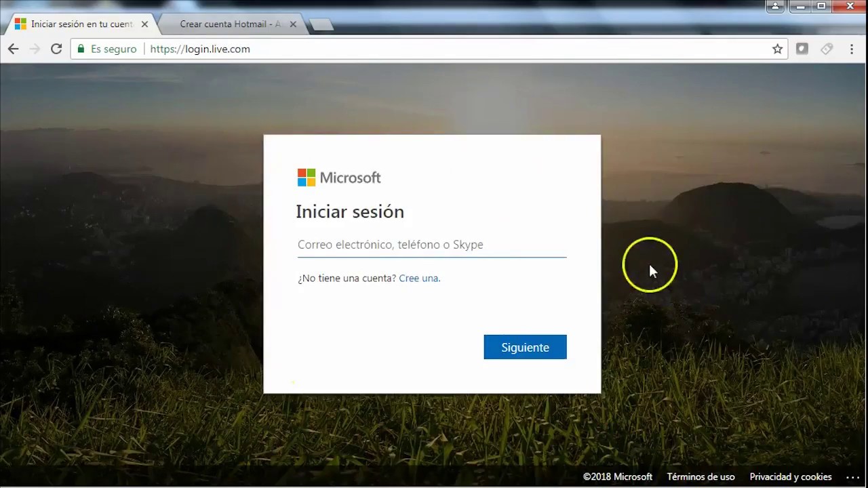Click the '¿No tiene una cuenta?' text

click(x=347, y=279)
